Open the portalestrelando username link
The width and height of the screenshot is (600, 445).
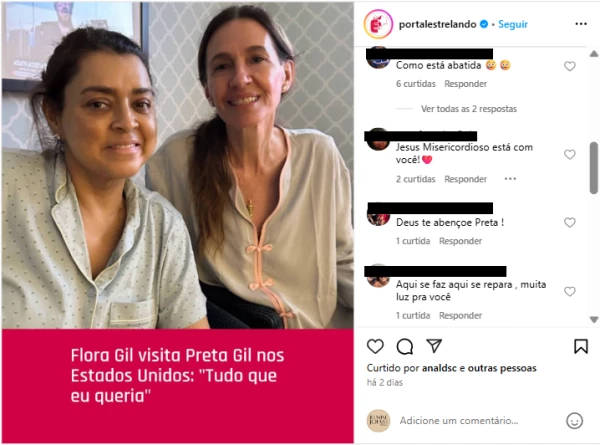437,24
